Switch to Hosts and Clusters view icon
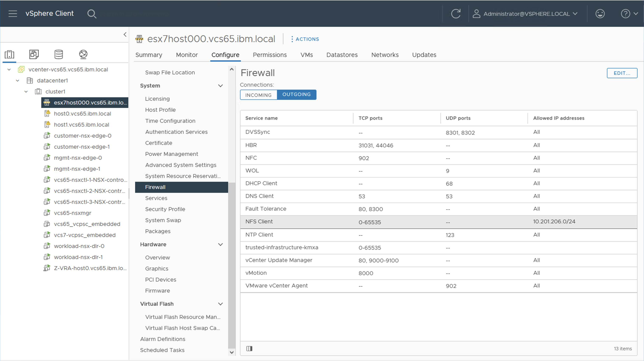The image size is (644, 361). point(10,54)
